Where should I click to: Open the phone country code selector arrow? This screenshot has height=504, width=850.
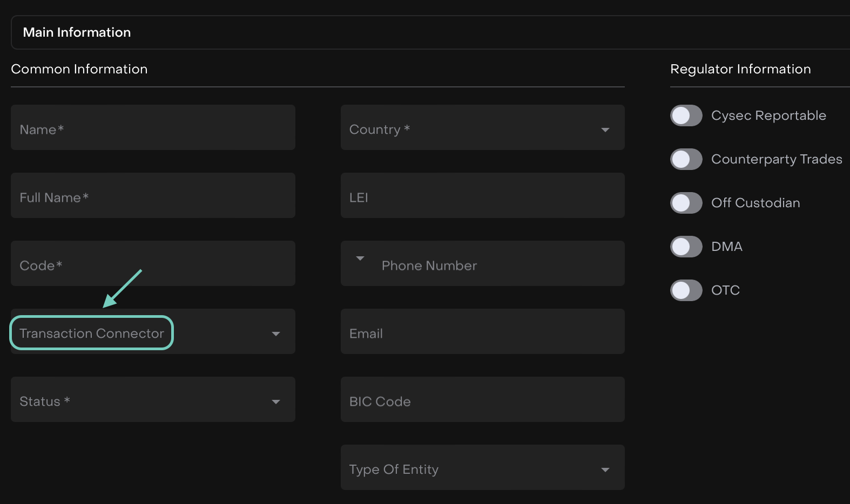(360, 258)
